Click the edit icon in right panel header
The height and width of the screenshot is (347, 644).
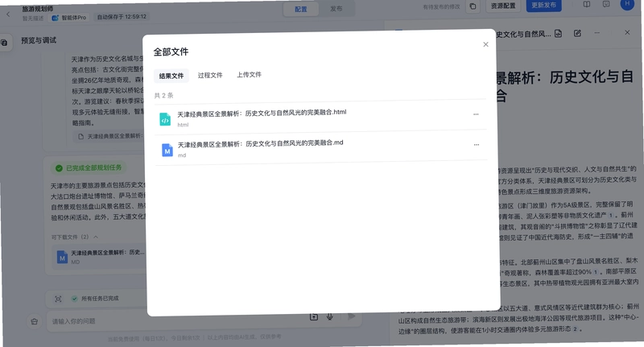(577, 33)
